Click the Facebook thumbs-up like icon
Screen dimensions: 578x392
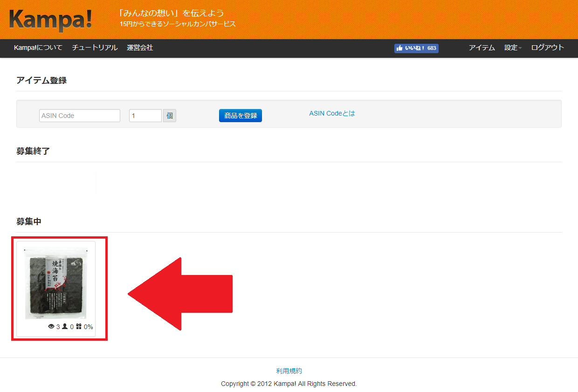[x=399, y=48]
